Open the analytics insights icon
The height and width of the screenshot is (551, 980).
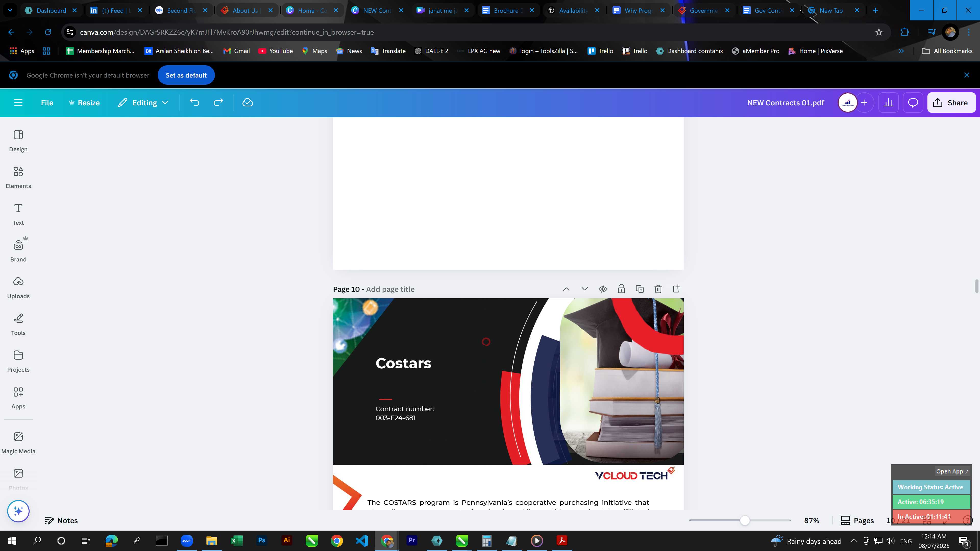tap(888, 103)
